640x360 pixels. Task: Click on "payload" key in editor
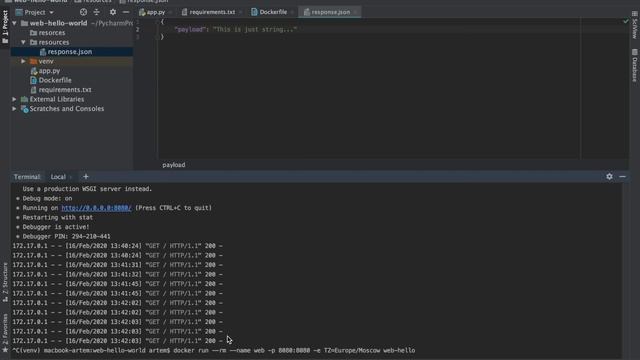pos(189,29)
